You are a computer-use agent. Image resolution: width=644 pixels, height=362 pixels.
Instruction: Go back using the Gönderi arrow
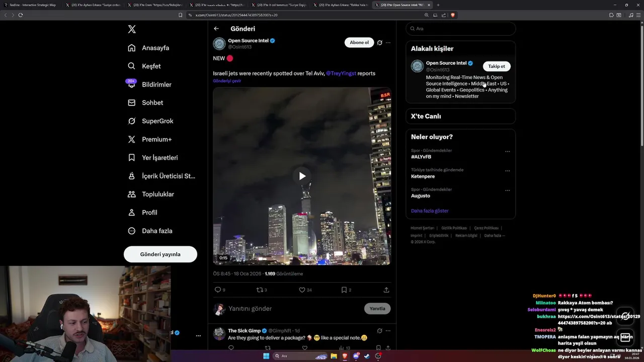point(216,29)
